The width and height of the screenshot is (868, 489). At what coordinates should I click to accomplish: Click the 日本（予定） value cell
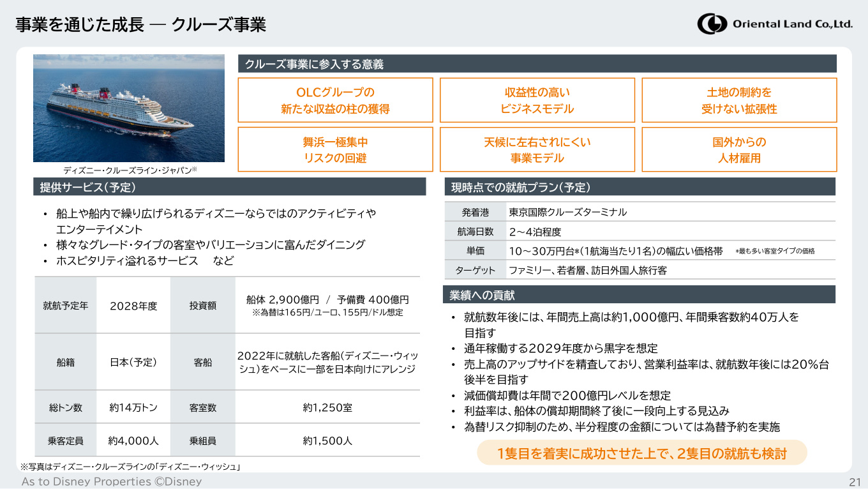tap(133, 362)
